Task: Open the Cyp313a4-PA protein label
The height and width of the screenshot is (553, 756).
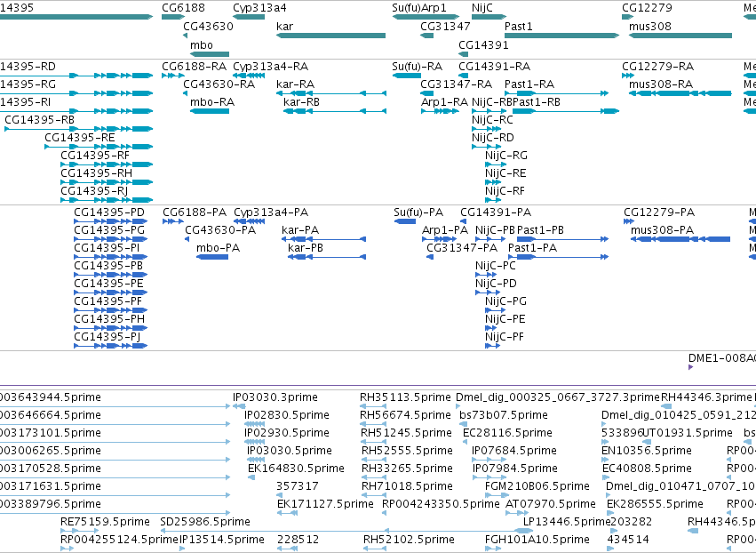Action: click(271, 212)
